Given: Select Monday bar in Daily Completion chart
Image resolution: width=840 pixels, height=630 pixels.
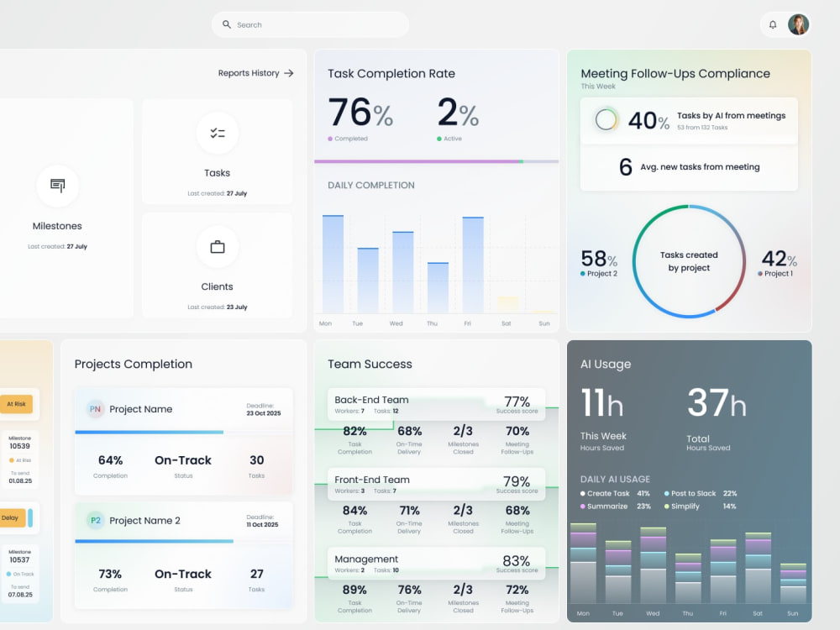Looking at the screenshot, I should (333, 264).
